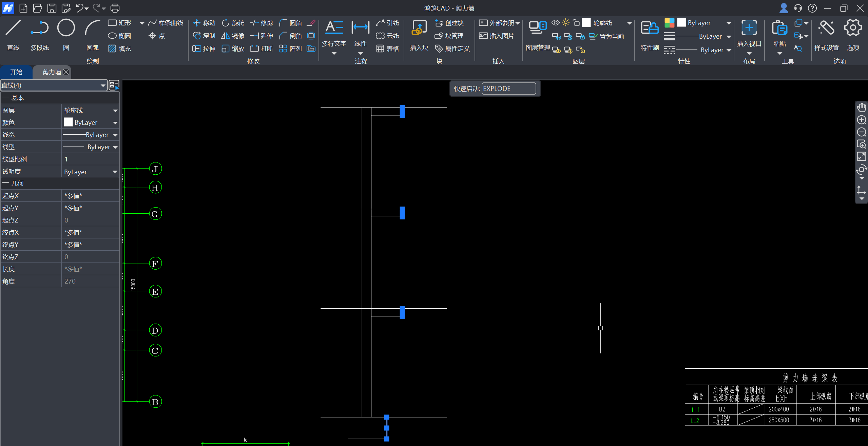Click the pan hand icon in navigation bar
868x446 pixels.
tap(862, 108)
